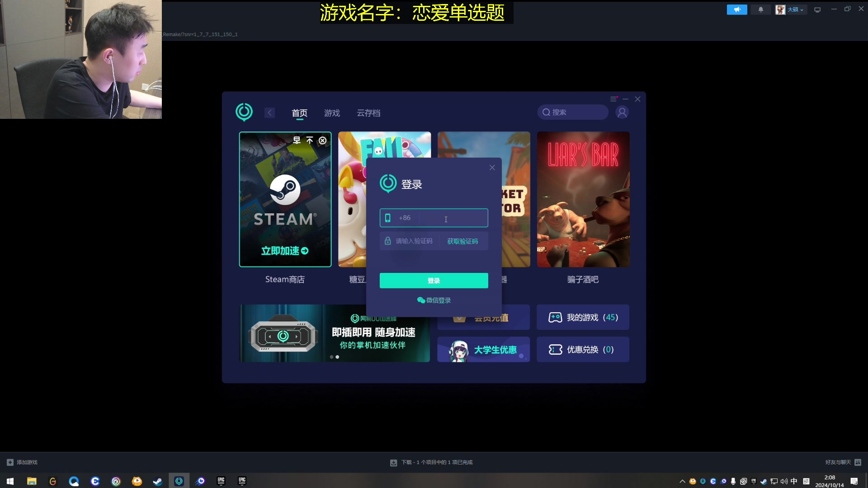The height and width of the screenshot is (488, 868).
Task: Switch to the 云存档 tab
Action: [368, 113]
